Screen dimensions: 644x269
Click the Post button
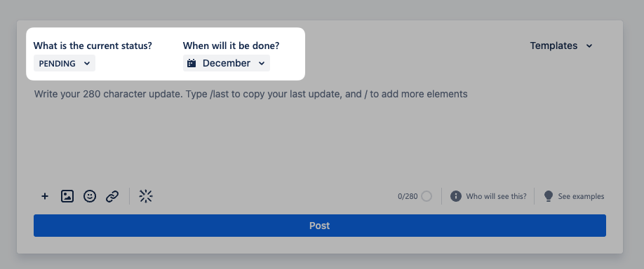click(x=319, y=226)
